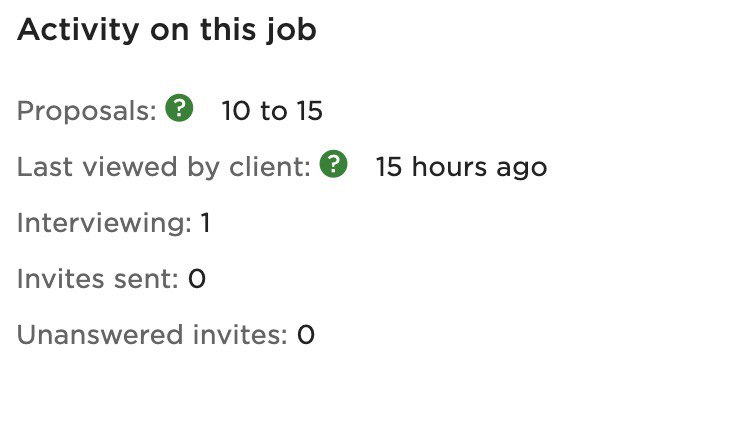Image resolution: width=730 pixels, height=422 pixels.
Task: Click the Interviewing count of 1
Action: (x=205, y=222)
